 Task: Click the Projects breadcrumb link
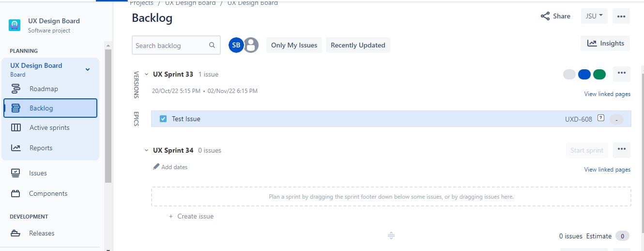pyautogui.click(x=141, y=3)
